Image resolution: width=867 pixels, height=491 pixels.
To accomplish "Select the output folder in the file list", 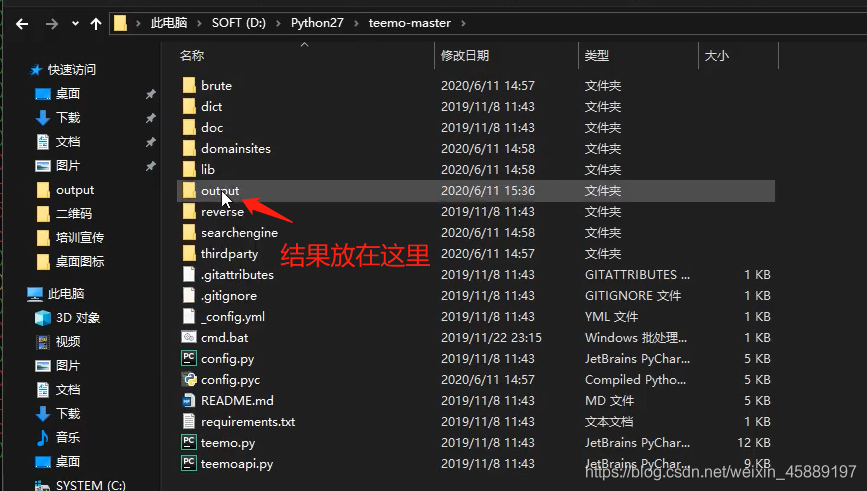I will click(476, 191).
